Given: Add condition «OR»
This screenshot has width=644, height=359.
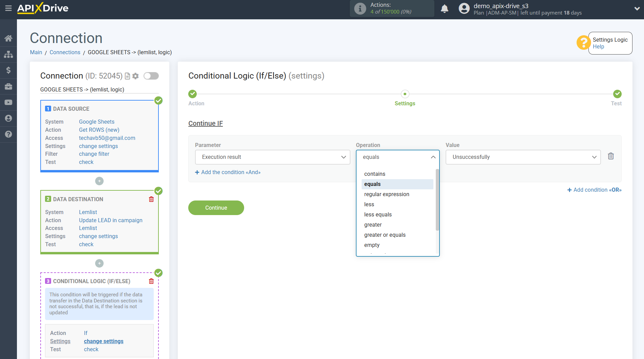Looking at the screenshot, I should [x=594, y=190].
